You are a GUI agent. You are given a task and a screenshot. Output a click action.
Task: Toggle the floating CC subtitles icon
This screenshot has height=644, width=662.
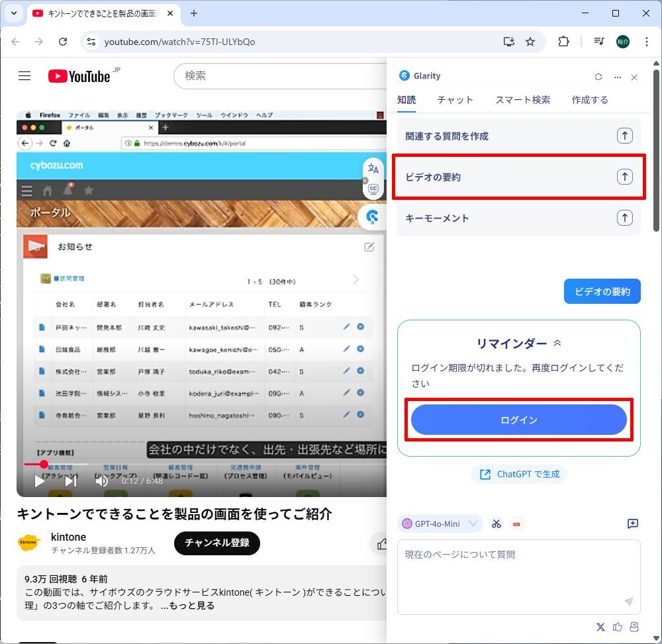tap(373, 189)
